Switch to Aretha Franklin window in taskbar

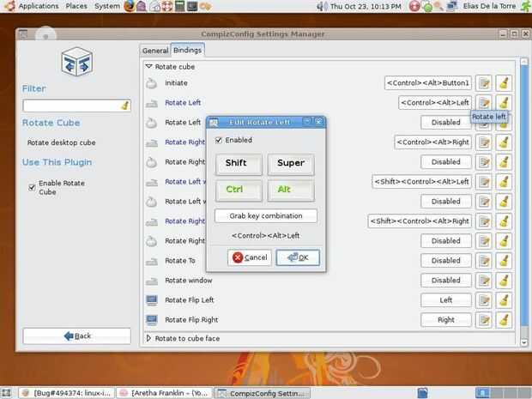coord(165,393)
